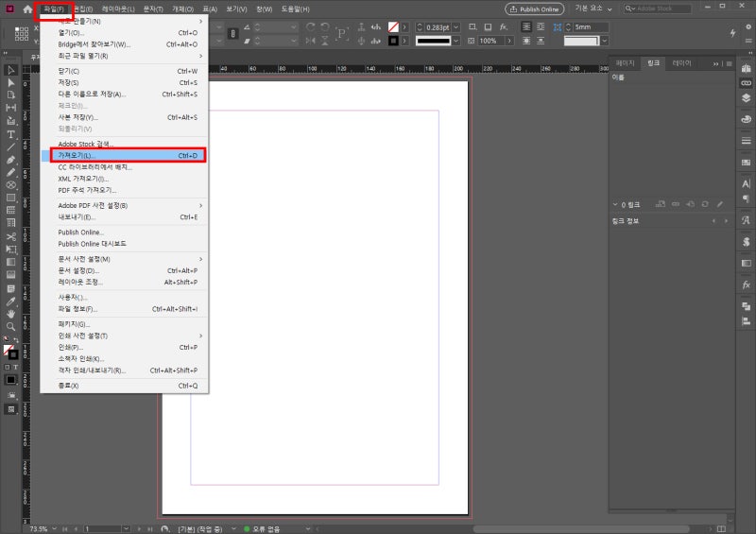
Task: Select the Type tool in the toolbox
Action: coord(11,134)
